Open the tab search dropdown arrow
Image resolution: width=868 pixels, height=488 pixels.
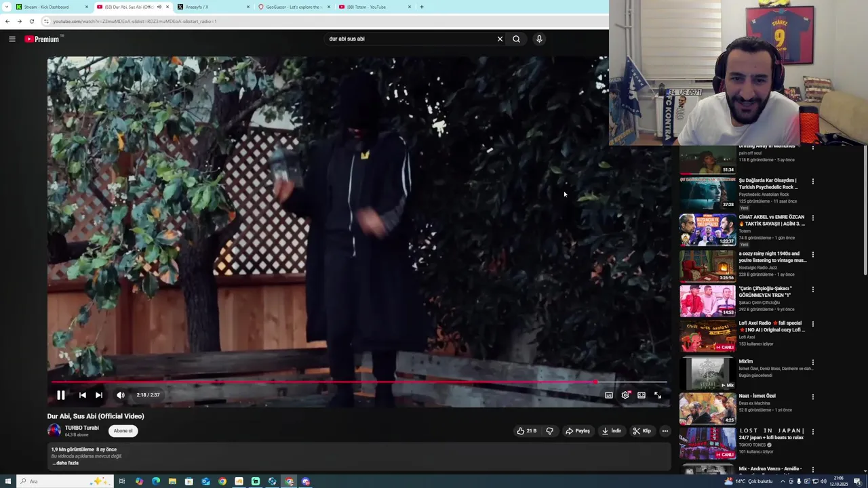pos(6,7)
